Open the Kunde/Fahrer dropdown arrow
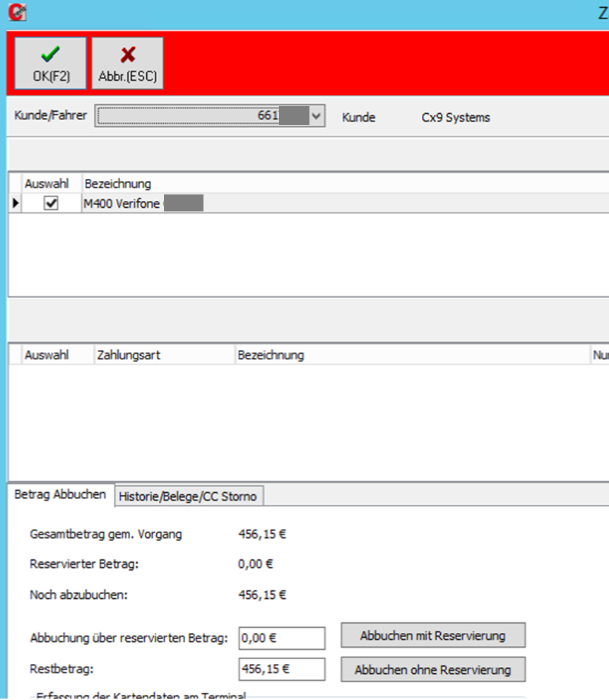 (317, 116)
